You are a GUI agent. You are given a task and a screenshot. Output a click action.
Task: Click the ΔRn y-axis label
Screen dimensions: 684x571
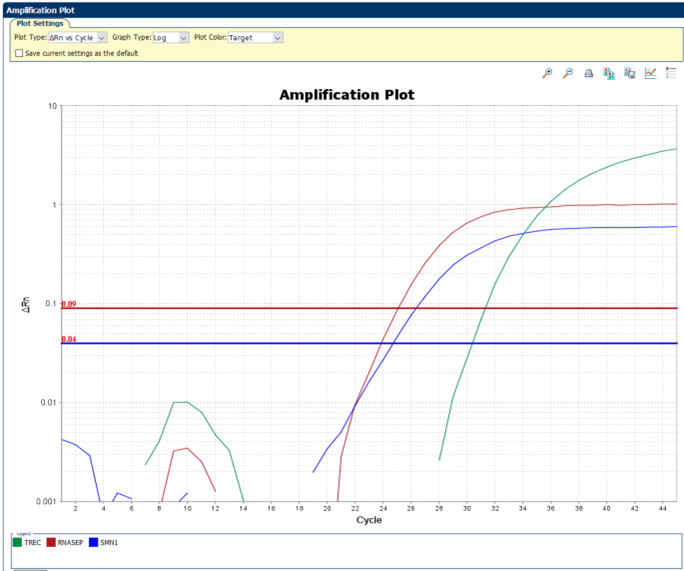tap(27, 304)
